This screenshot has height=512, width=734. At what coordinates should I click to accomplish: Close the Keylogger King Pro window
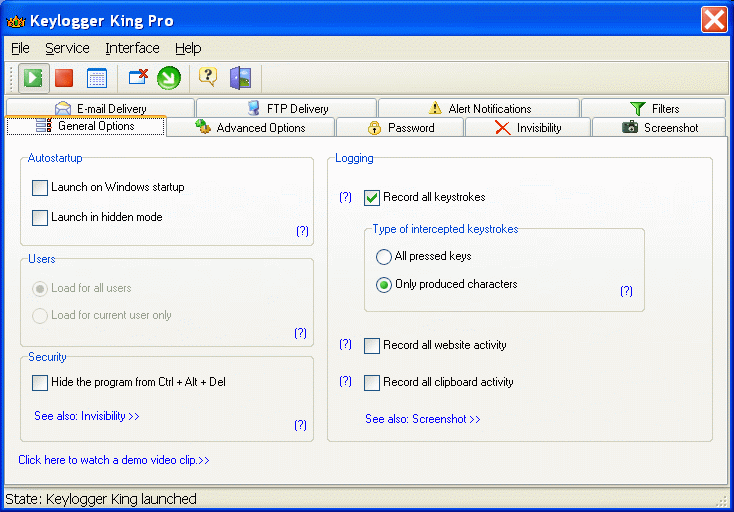714,20
